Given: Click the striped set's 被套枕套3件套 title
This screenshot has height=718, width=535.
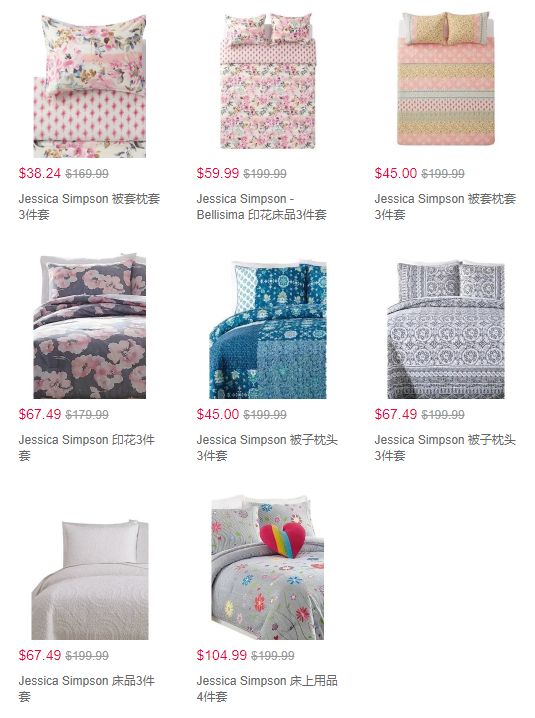Looking at the screenshot, I should point(445,207).
